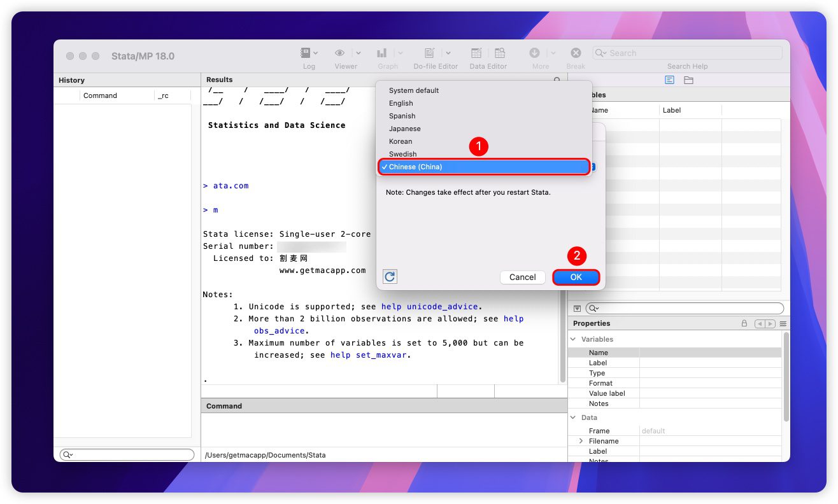Open the Log toolbar icon
The image size is (838, 504).
click(306, 53)
